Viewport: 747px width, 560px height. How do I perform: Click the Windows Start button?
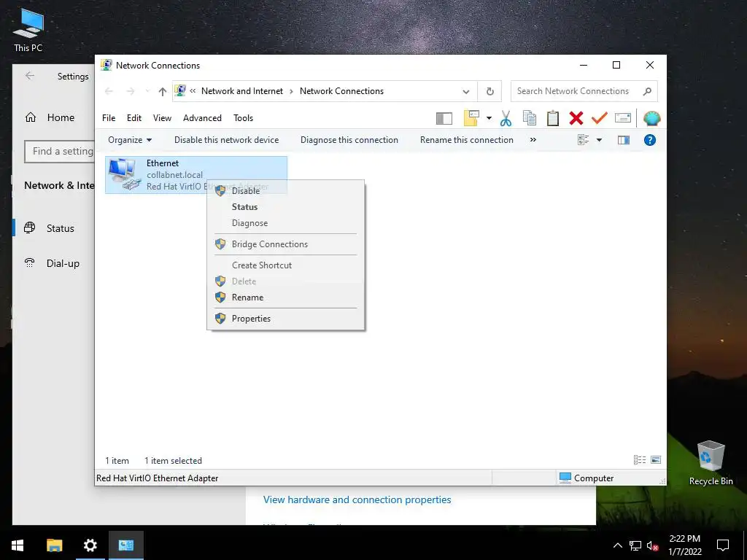[18, 545]
